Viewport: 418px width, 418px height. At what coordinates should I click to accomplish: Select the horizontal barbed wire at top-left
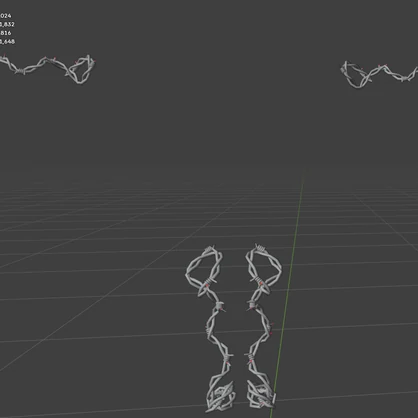[47, 69]
